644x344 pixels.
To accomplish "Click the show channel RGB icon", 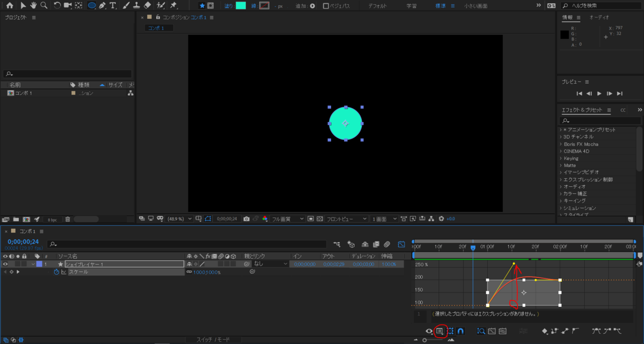I will [265, 219].
